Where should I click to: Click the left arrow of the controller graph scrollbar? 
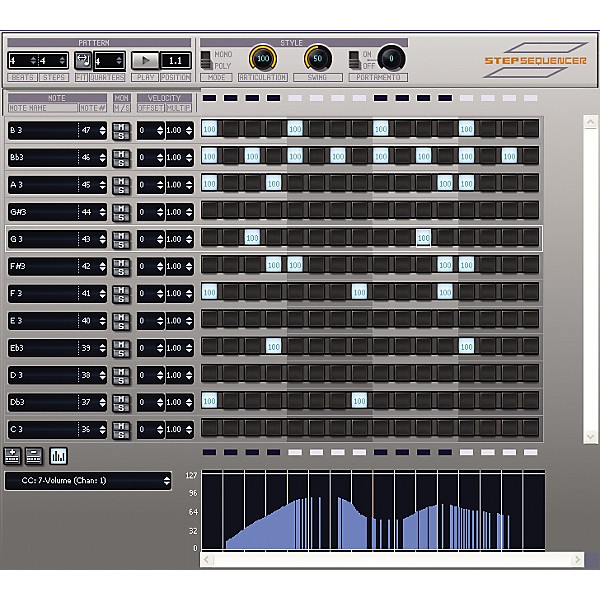tap(207, 560)
